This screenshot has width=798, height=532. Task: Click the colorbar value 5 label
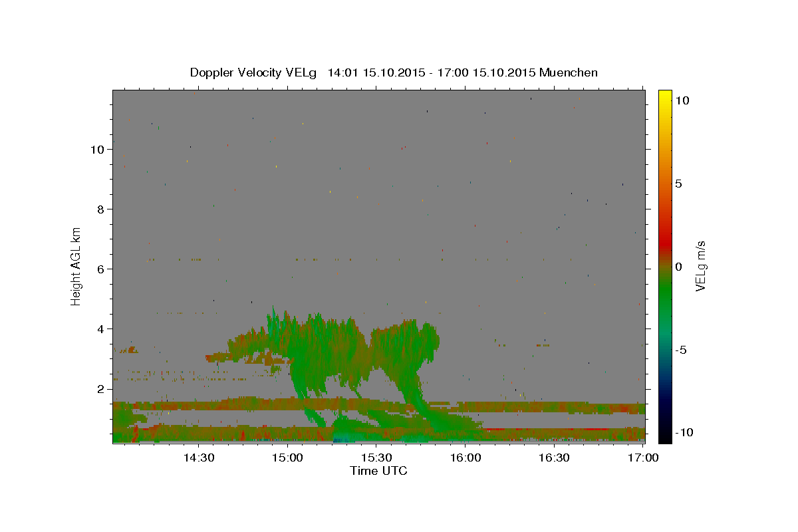pyautogui.click(x=678, y=184)
